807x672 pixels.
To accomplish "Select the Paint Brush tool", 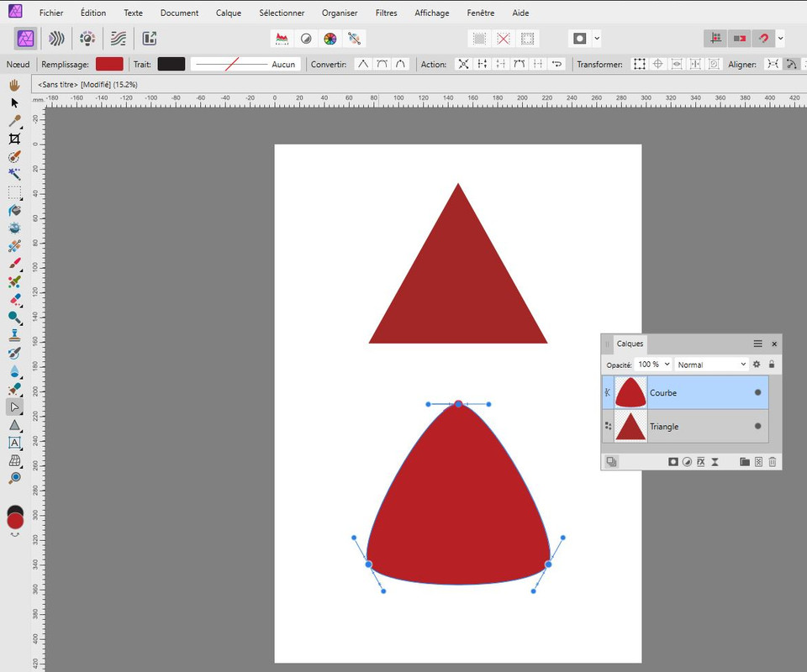I will 14,264.
